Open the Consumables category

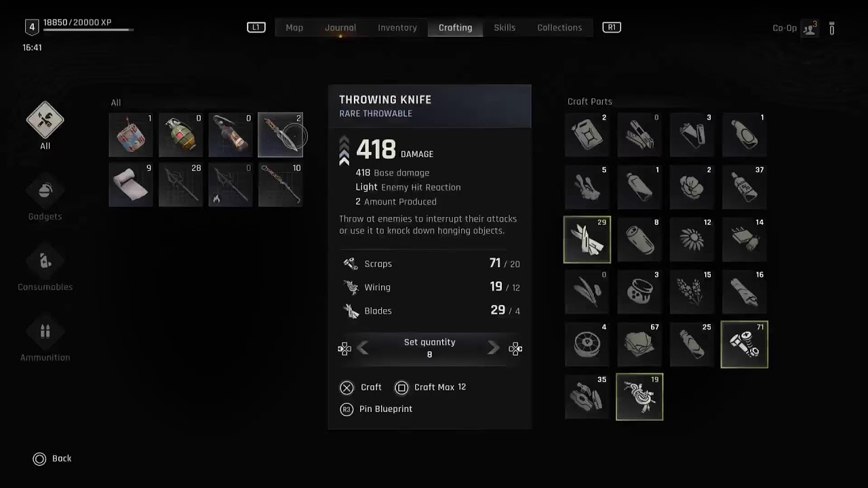pyautogui.click(x=45, y=261)
